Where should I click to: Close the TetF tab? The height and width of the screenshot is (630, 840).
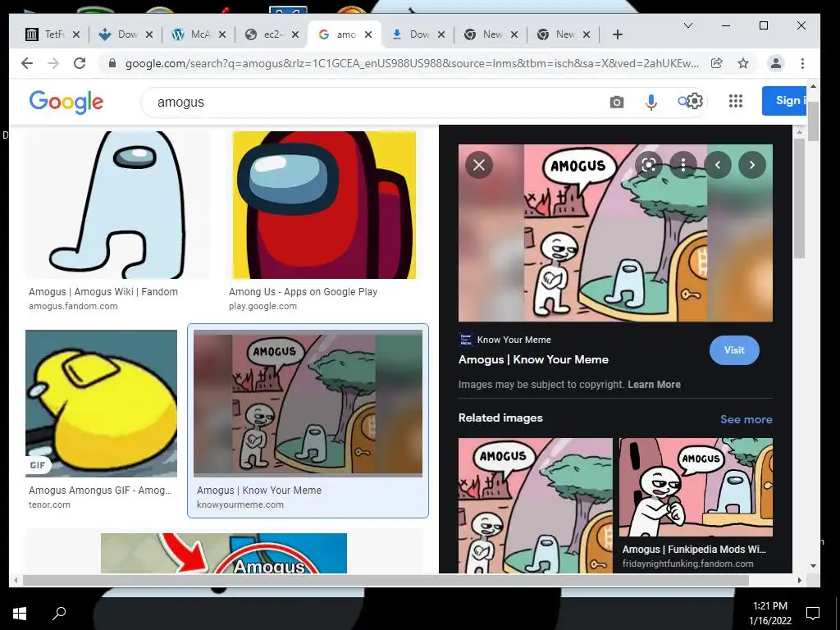click(x=76, y=34)
